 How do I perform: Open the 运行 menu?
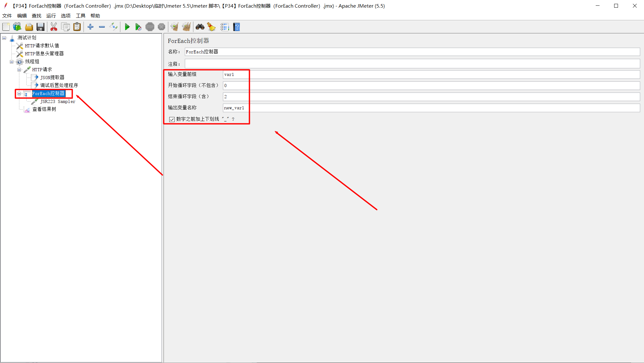coord(51,16)
